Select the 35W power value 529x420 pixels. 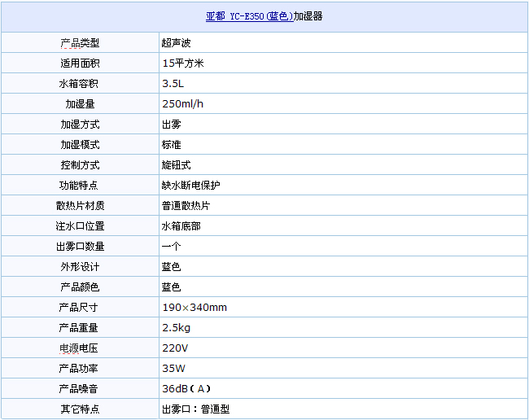click(x=173, y=368)
